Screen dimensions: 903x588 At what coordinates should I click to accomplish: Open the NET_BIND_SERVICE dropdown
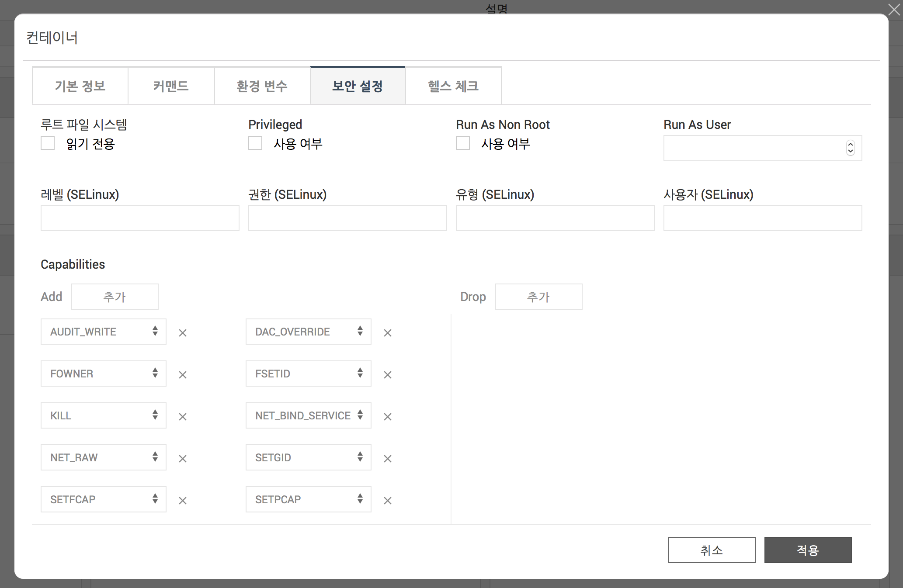tap(309, 415)
